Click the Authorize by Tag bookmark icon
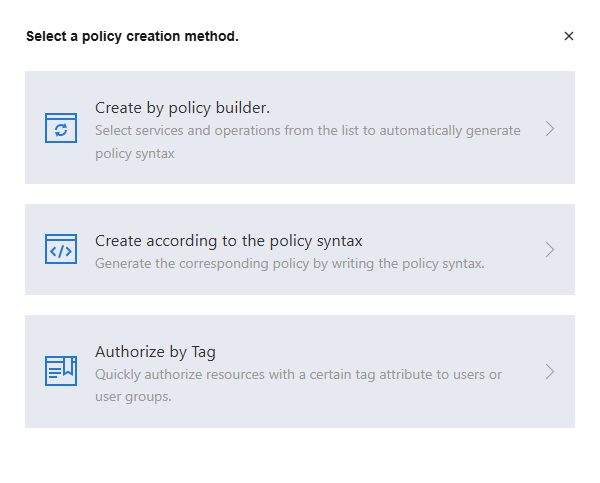600x483 pixels. click(x=61, y=371)
